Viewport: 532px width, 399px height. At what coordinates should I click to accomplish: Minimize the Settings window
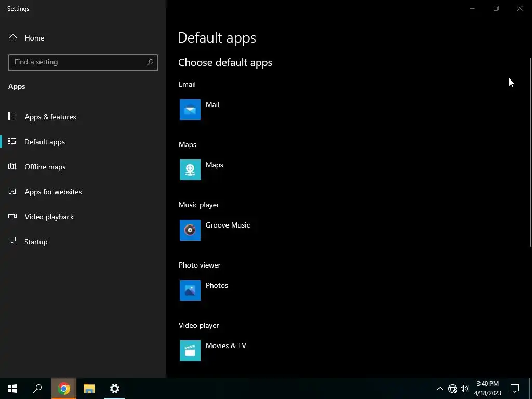[x=472, y=8]
